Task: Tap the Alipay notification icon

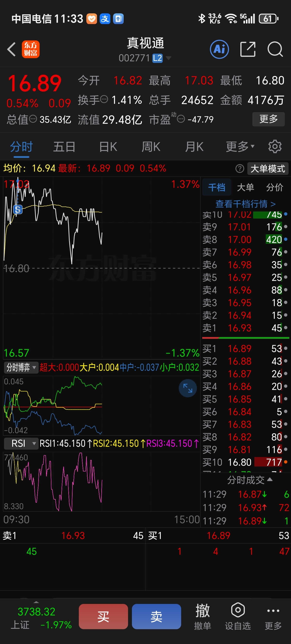Action: (x=105, y=19)
